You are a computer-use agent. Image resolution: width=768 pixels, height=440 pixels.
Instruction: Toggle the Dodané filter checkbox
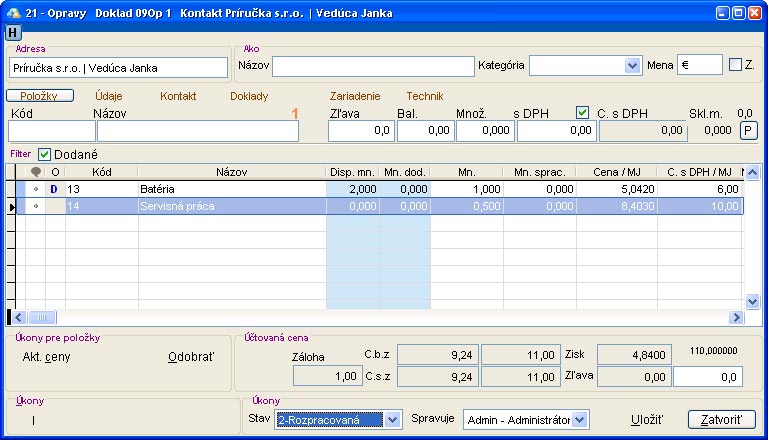click(44, 154)
